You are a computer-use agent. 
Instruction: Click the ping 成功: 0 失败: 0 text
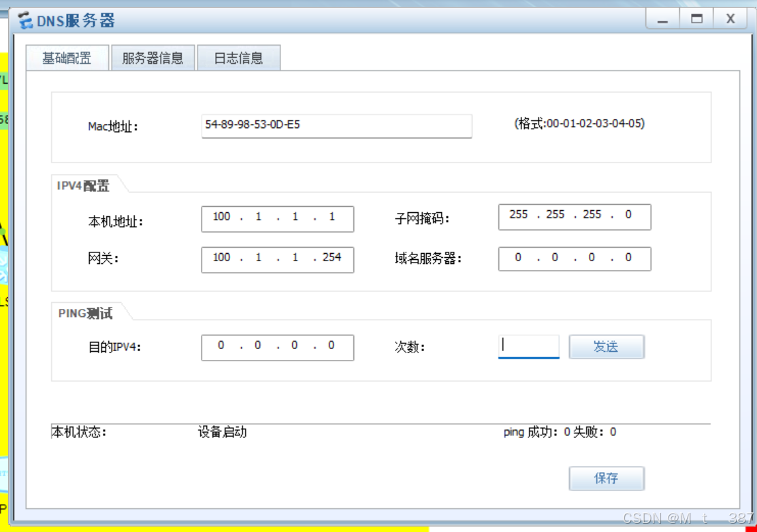click(x=560, y=432)
